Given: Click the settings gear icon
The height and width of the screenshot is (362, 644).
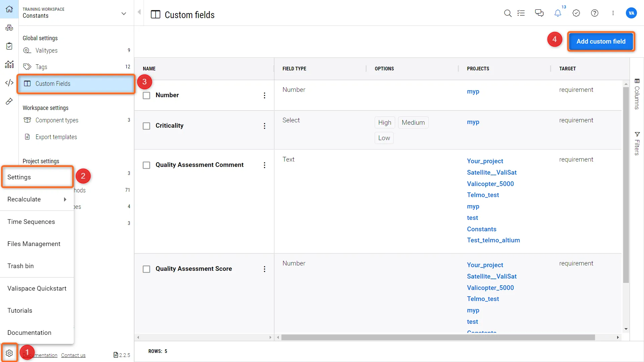Looking at the screenshot, I should point(9,353).
